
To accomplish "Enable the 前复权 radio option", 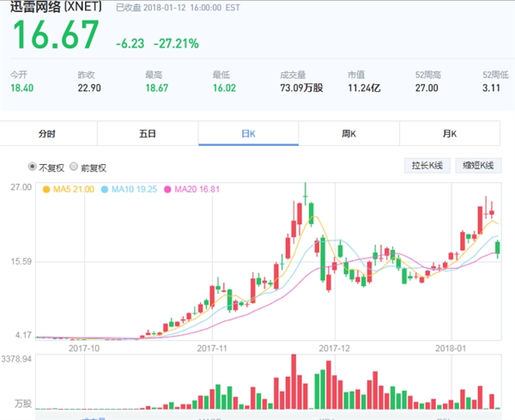I will pyautogui.click(x=74, y=167).
